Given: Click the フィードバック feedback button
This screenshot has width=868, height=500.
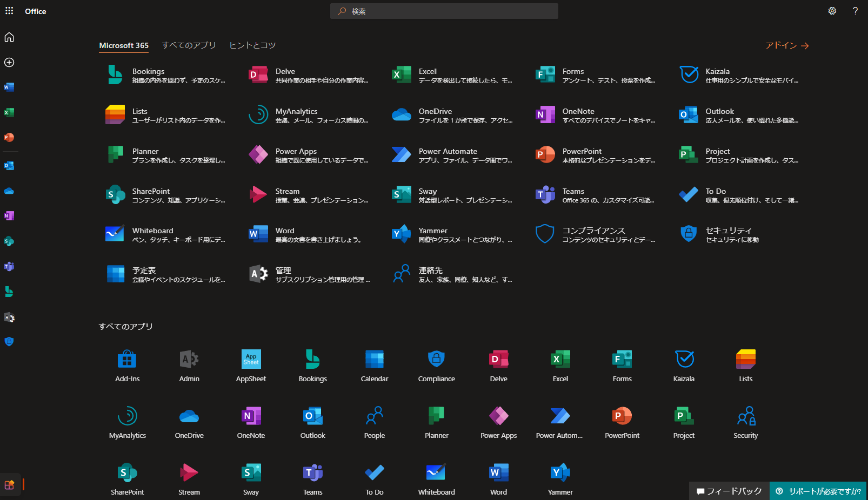Looking at the screenshot, I should pyautogui.click(x=729, y=491).
